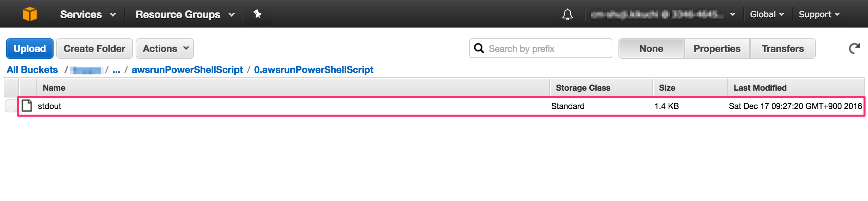
Task: Click the Upload button
Action: [x=29, y=48]
